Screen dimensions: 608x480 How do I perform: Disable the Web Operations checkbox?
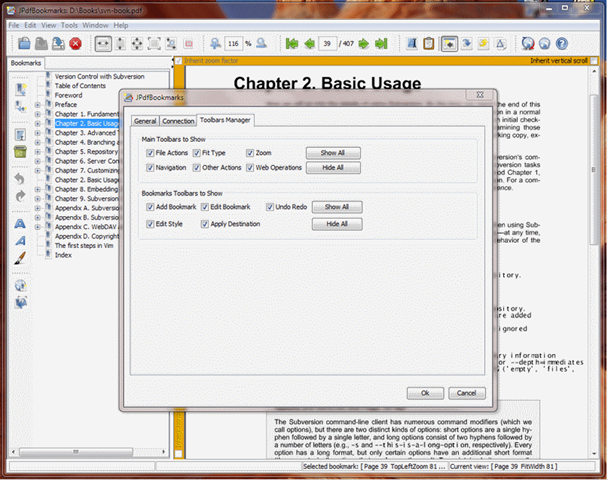(x=249, y=168)
